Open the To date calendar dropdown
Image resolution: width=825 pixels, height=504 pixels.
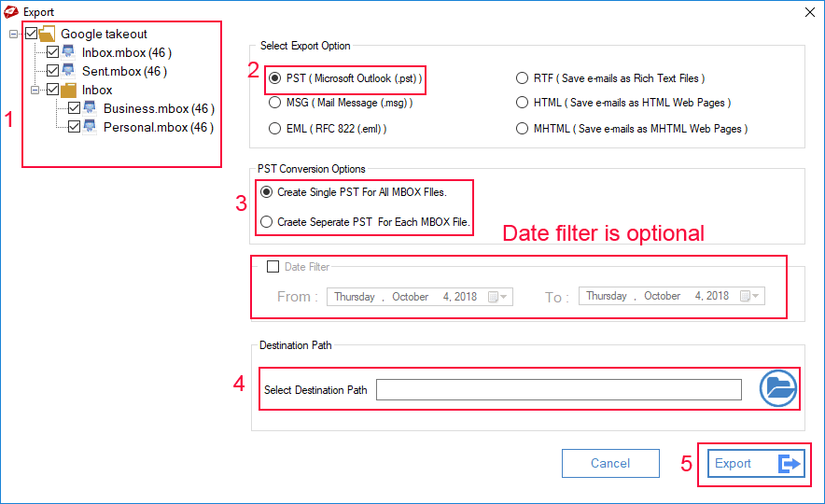click(749, 296)
